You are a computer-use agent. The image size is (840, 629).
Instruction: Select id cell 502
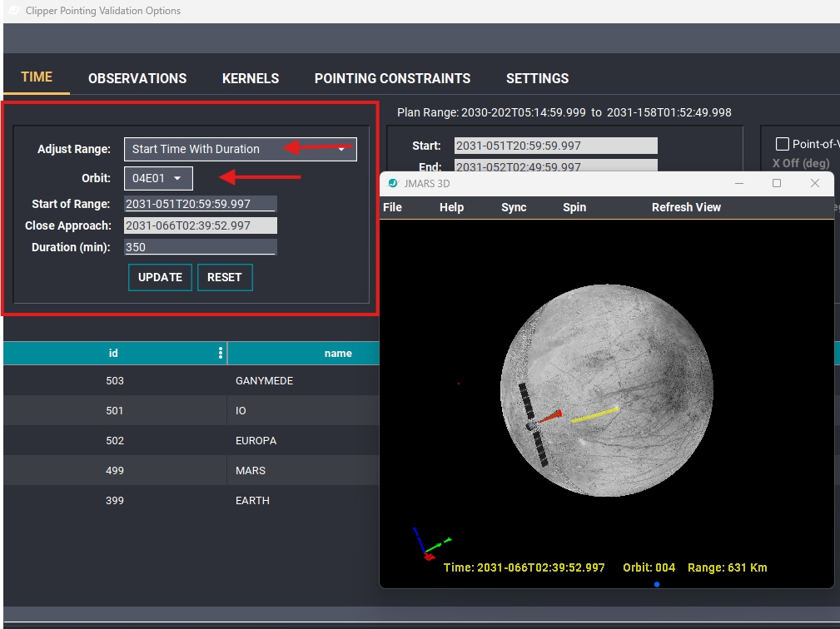(x=115, y=441)
